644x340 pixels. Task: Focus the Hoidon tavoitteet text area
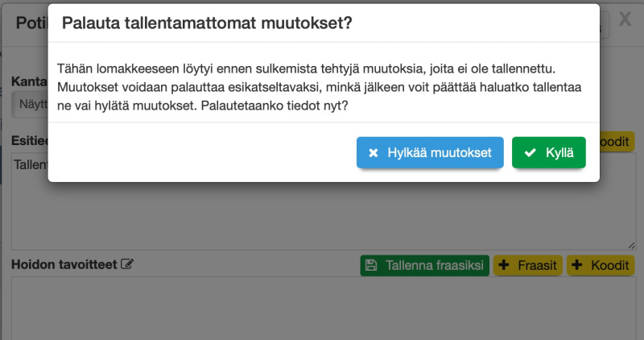click(322, 310)
